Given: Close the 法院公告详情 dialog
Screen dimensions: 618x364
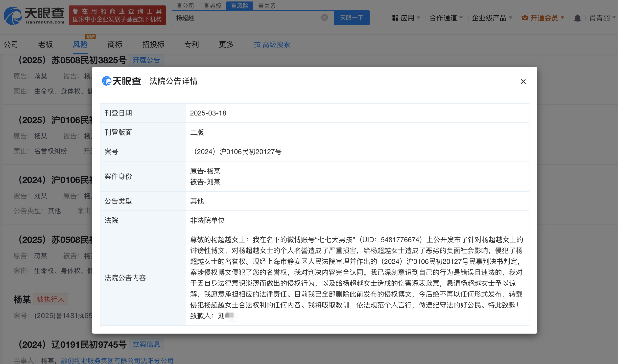Looking at the screenshot, I should click(x=523, y=82).
